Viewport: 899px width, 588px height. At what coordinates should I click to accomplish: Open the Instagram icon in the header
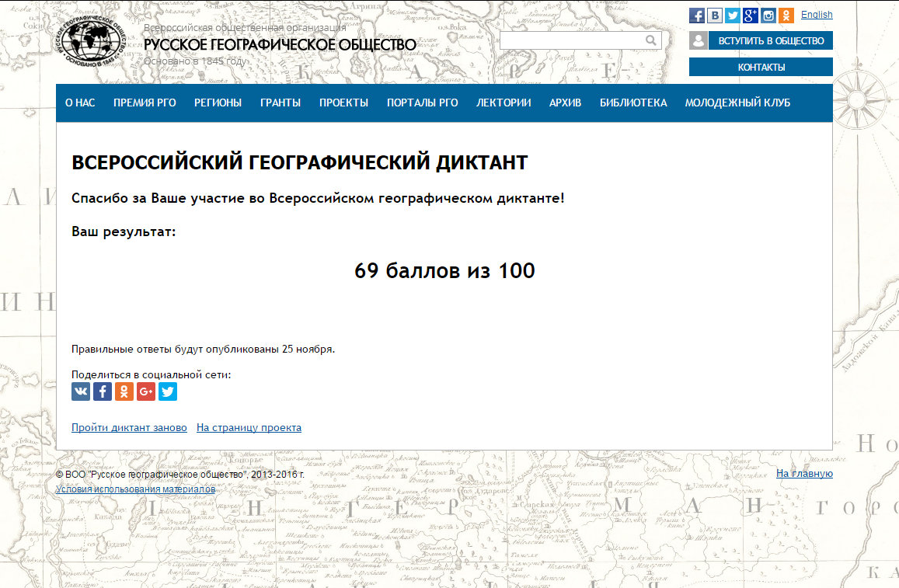click(x=768, y=16)
